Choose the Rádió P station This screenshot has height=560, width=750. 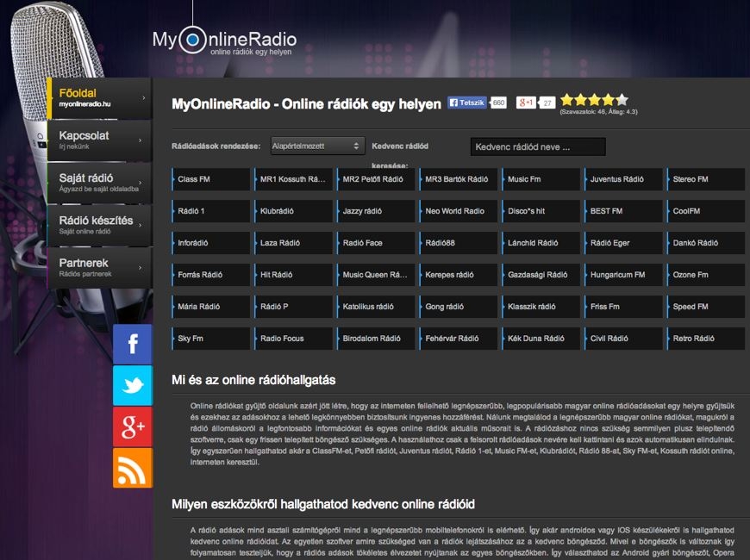293,307
